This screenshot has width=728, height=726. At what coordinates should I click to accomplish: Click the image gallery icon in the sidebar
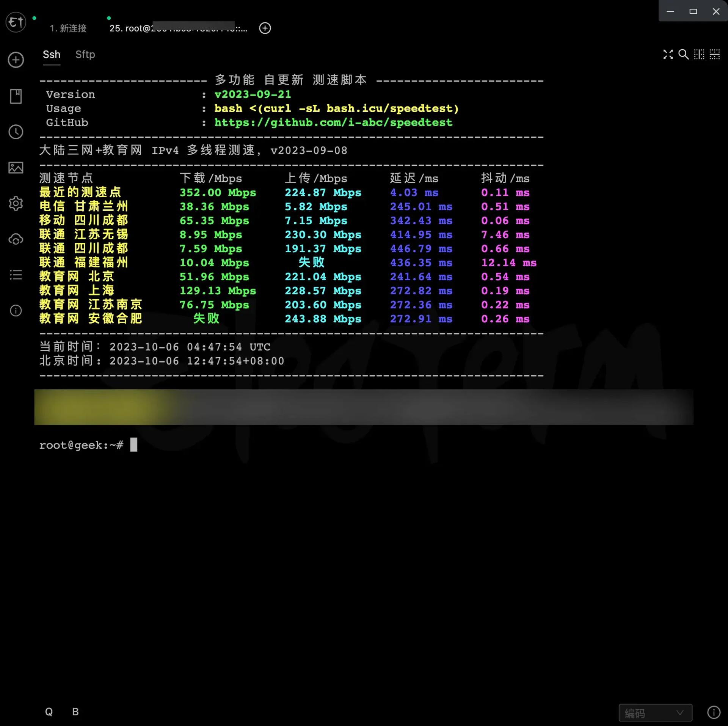(16, 168)
